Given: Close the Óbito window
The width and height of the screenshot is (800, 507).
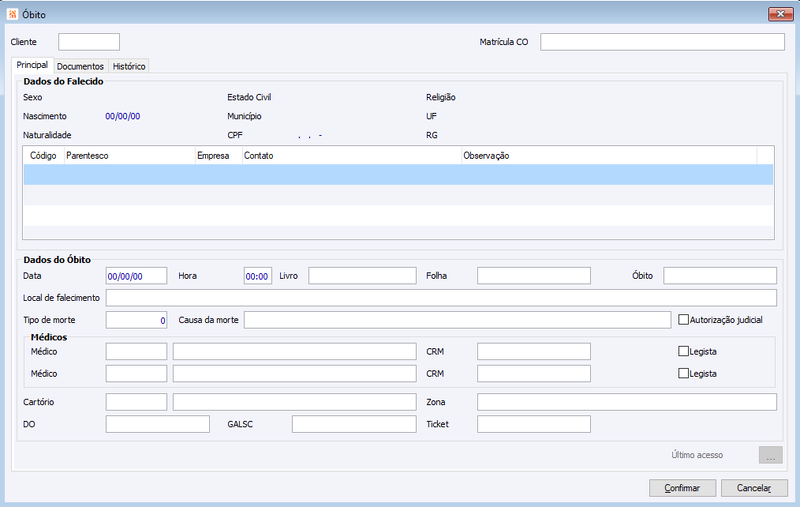Looking at the screenshot, I should click(781, 14).
